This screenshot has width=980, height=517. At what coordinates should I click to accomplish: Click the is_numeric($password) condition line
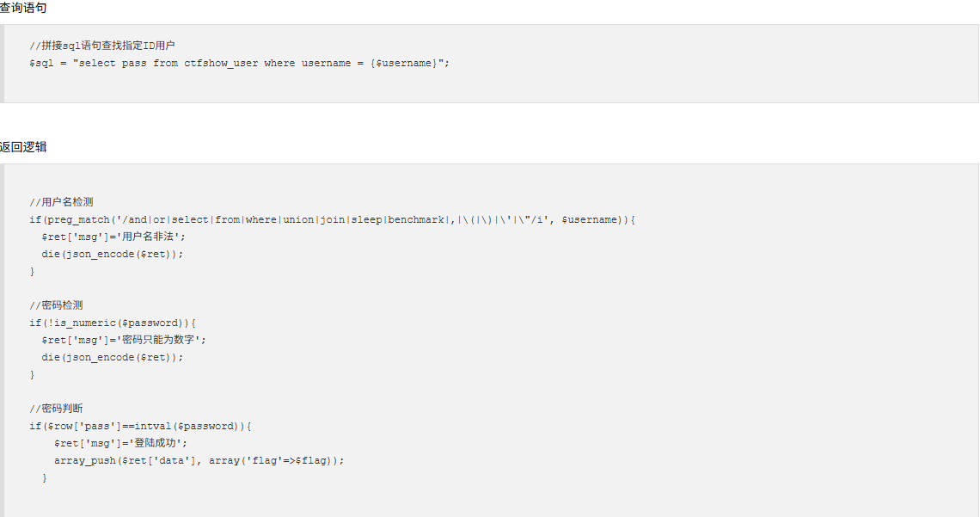point(113,323)
